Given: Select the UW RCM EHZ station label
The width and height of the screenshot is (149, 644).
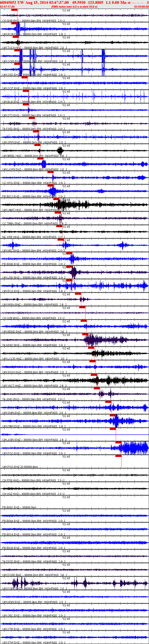Looking at the screenshot, I should point(34,34).
